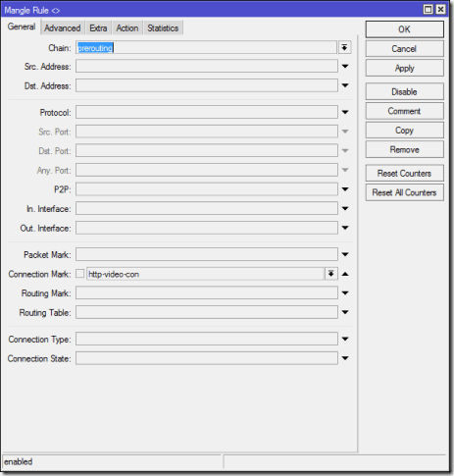Viewport: 454px width, 476px height.
Task: Click the Chain input field
Action: pyautogui.click(x=206, y=48)
